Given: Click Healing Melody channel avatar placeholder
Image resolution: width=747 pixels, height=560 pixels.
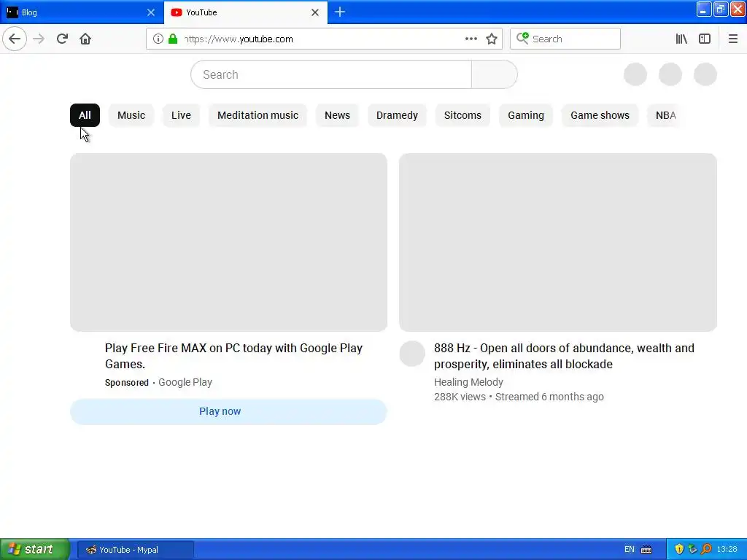Looking at the screenshot, I should [412, 354].
